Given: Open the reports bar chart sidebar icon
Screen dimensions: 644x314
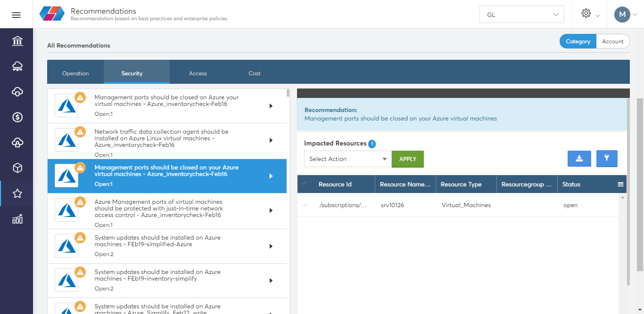Looking at the screenshot, I should click(x=17, y=219).
